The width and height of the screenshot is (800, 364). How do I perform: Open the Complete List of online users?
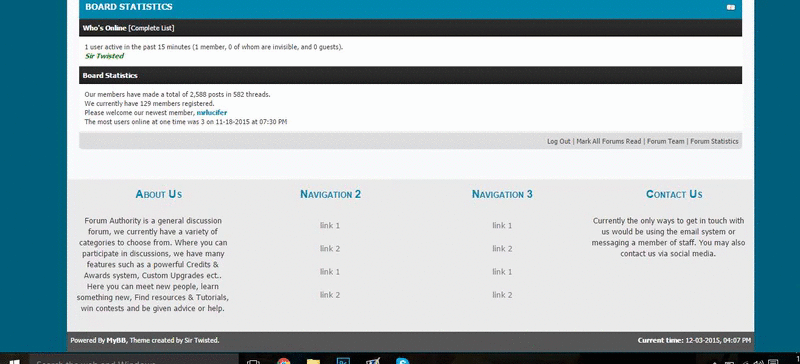[151, 28]
